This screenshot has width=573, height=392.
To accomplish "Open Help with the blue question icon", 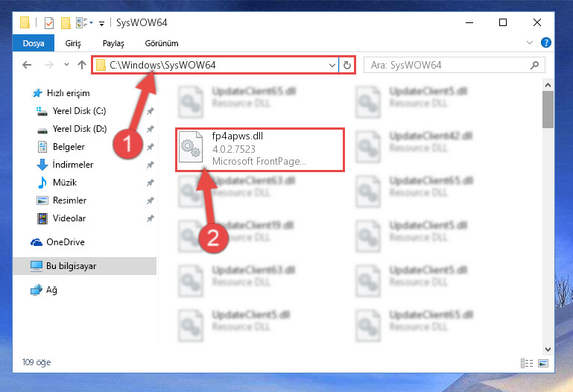I will [545, 42].
